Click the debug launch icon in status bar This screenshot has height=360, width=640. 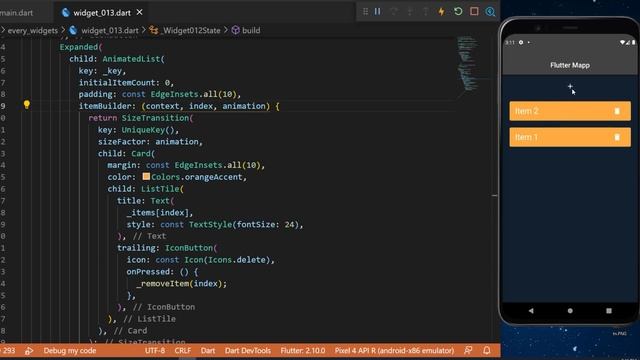[x=29, y=351]
